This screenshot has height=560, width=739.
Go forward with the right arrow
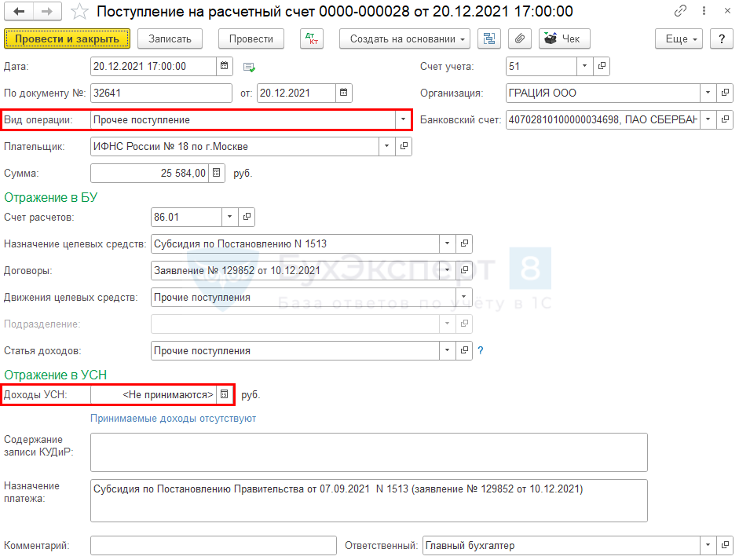(x=47, y=11)
